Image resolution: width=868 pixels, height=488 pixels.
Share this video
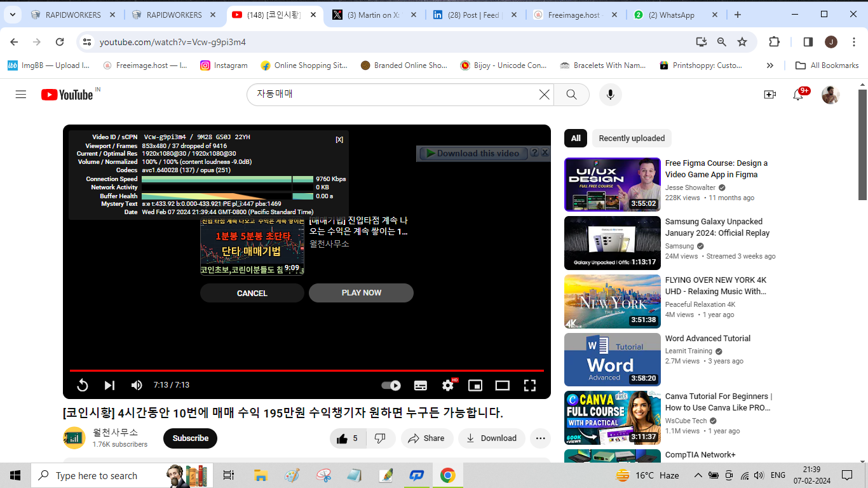coord(426,438)
